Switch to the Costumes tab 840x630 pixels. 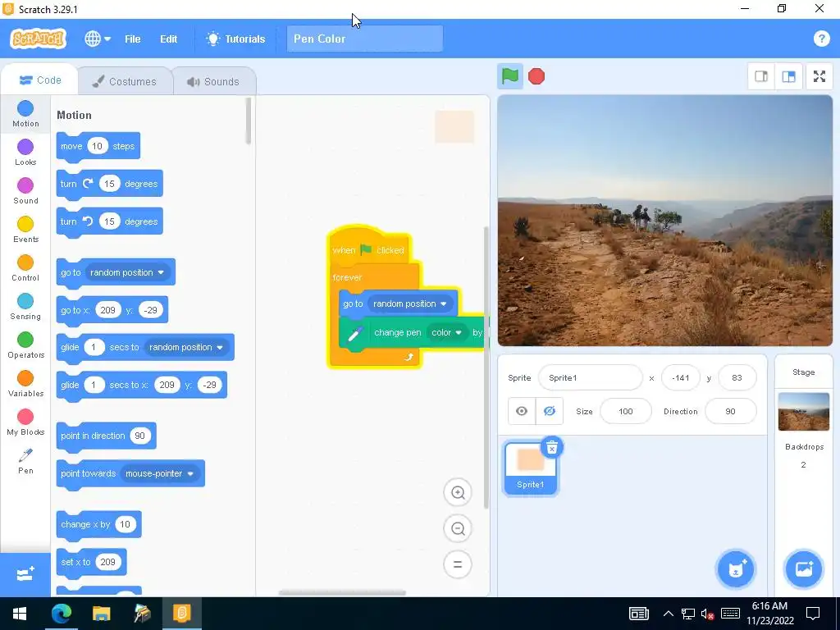[x=125, y=81]
